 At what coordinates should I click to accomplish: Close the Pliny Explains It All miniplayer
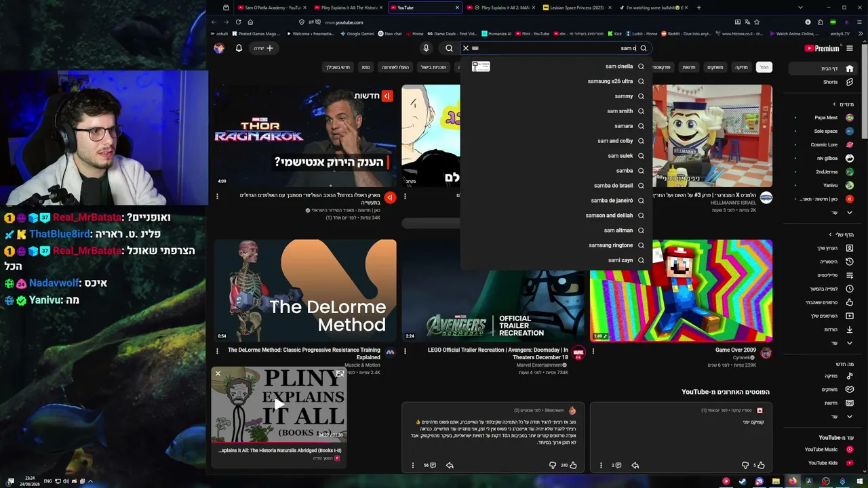click(218, 373)
